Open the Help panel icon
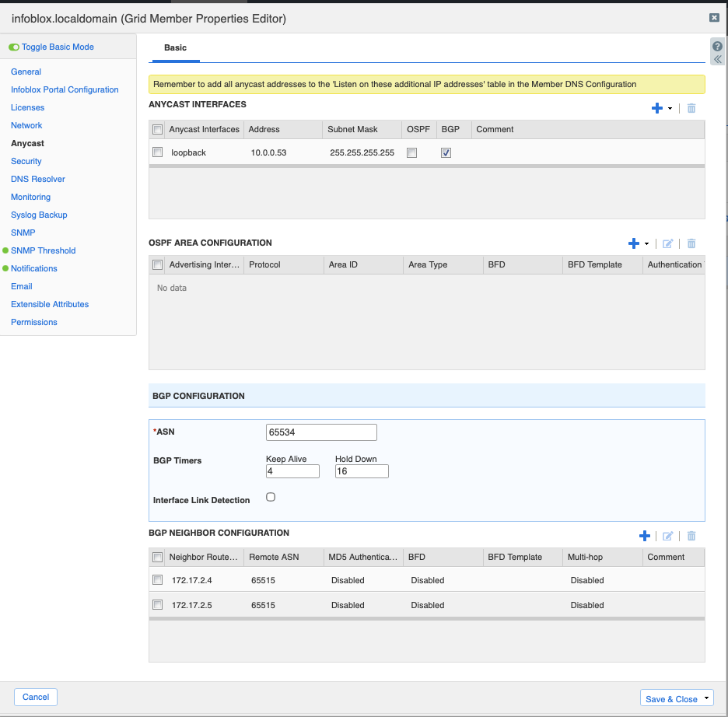This screenshot has height=717, width=728. pyautogui.click(x=716, y=47)
